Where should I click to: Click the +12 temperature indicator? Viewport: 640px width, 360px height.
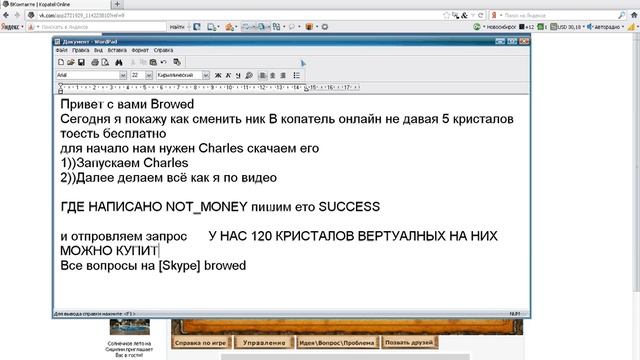tap(527, 27)
